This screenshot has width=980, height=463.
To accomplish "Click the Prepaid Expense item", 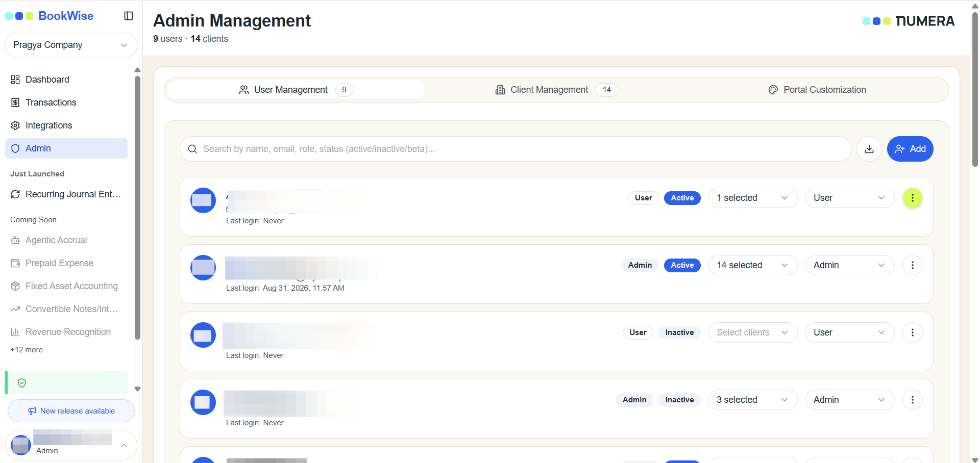I will tap(66, 263).
